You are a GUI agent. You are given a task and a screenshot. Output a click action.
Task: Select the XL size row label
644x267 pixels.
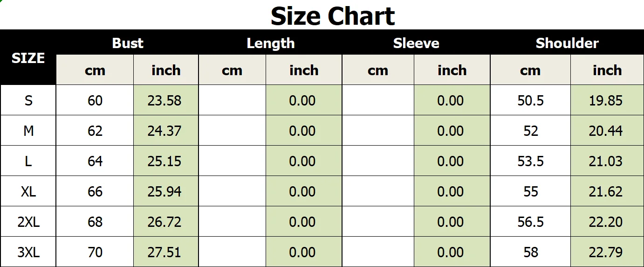pyautogui.click(x=28, y=191)
